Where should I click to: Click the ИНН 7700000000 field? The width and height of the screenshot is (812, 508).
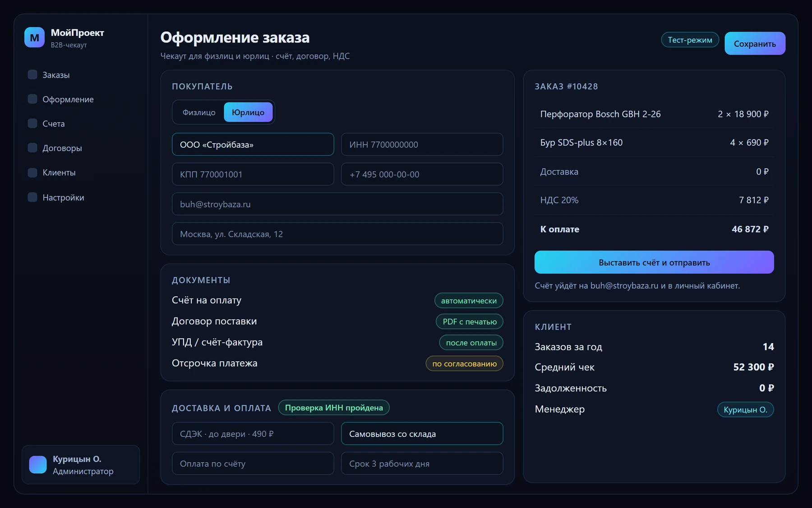[422, 144]
